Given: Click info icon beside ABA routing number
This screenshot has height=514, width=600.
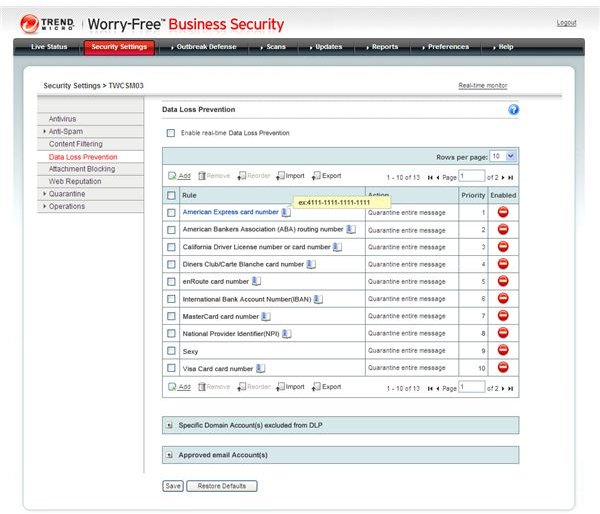Looking at the screenshot, I should click(x=351, y=229).
